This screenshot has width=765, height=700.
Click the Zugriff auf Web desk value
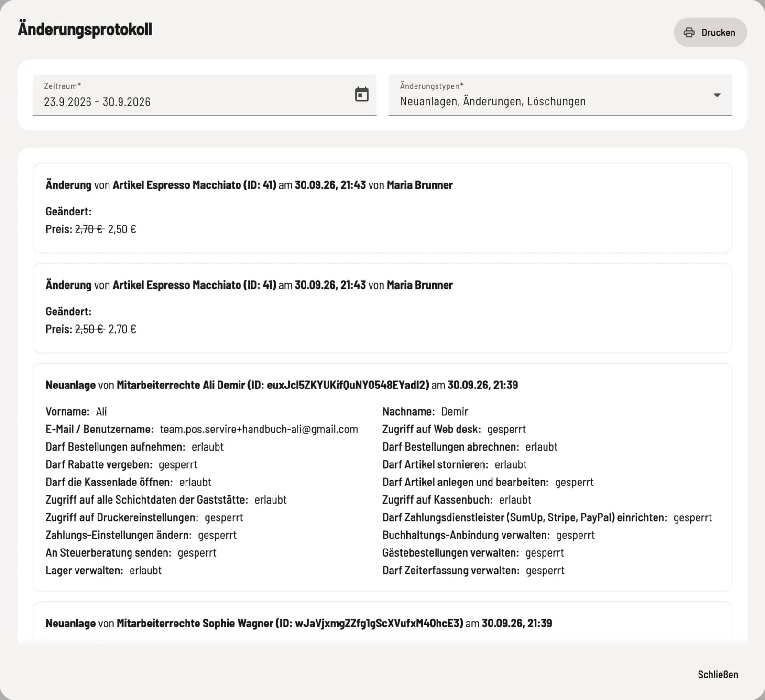[506, 429]
